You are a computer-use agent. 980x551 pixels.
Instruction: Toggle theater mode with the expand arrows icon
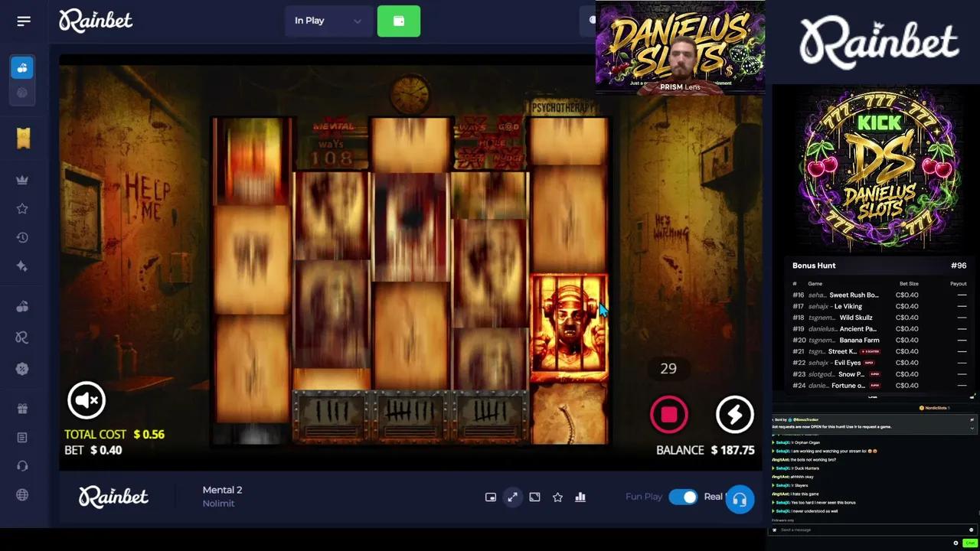(x=513, y=497)
